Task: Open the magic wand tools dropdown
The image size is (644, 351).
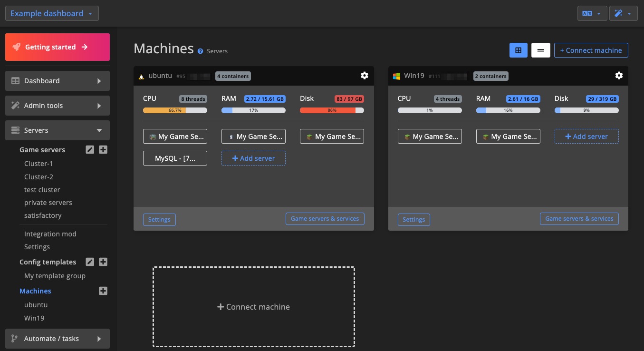Action: click(624, 14)
